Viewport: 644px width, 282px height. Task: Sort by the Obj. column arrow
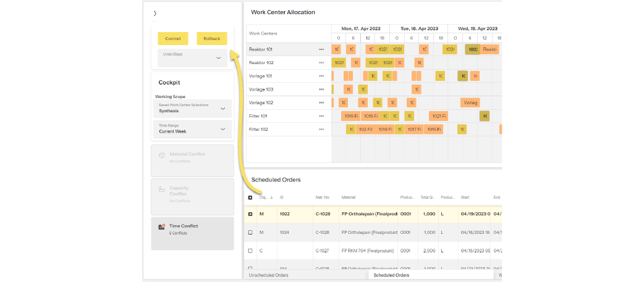pos(271,197)
